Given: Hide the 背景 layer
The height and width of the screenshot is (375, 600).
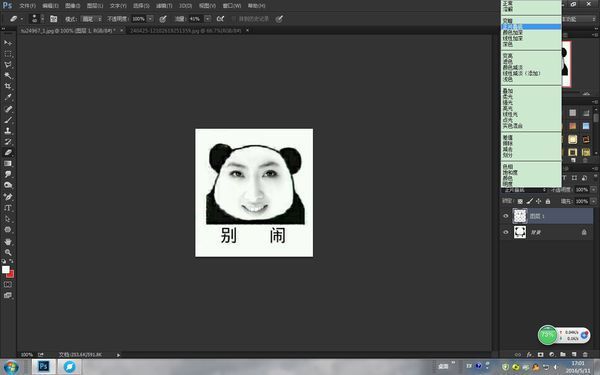Looking at the screenshot, I should tap(505, 232).
